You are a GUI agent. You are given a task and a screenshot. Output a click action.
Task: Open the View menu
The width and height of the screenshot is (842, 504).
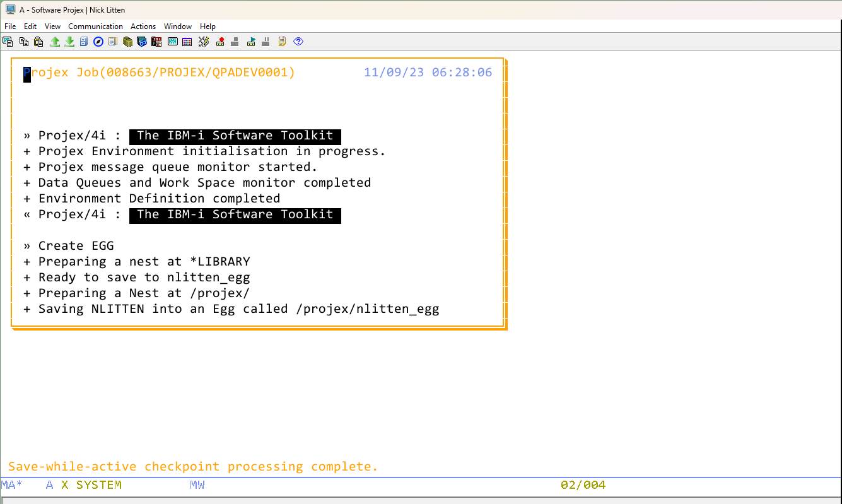(53, 26)
